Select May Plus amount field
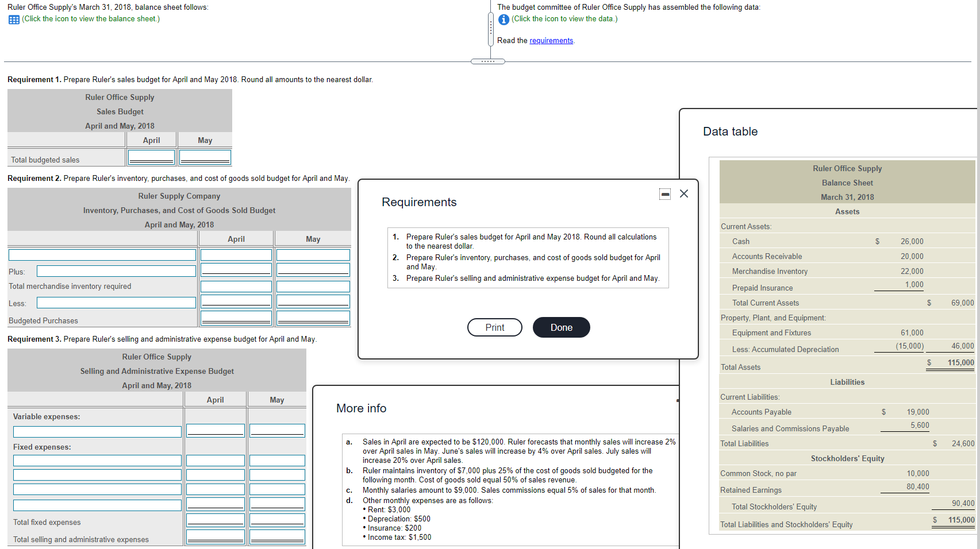The width and height of the screenshot is (980, 549). click(313, 269)
